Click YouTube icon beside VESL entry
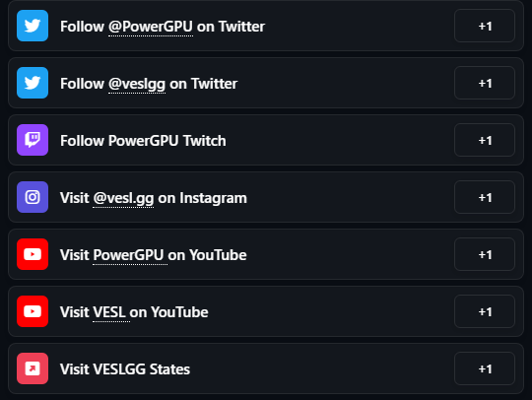 33,311
